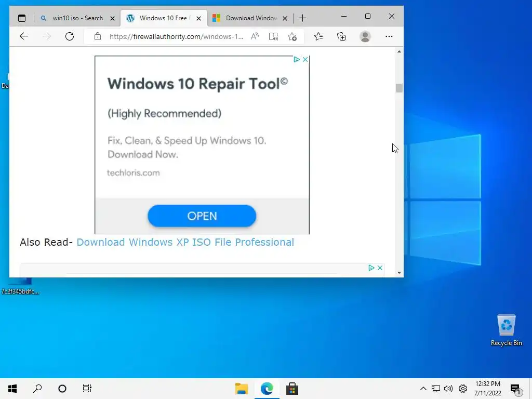Image resolution: width=532 pixels, height=399 pixels.
Task: Click the scroll down arrow
Action: pos(399,272)
